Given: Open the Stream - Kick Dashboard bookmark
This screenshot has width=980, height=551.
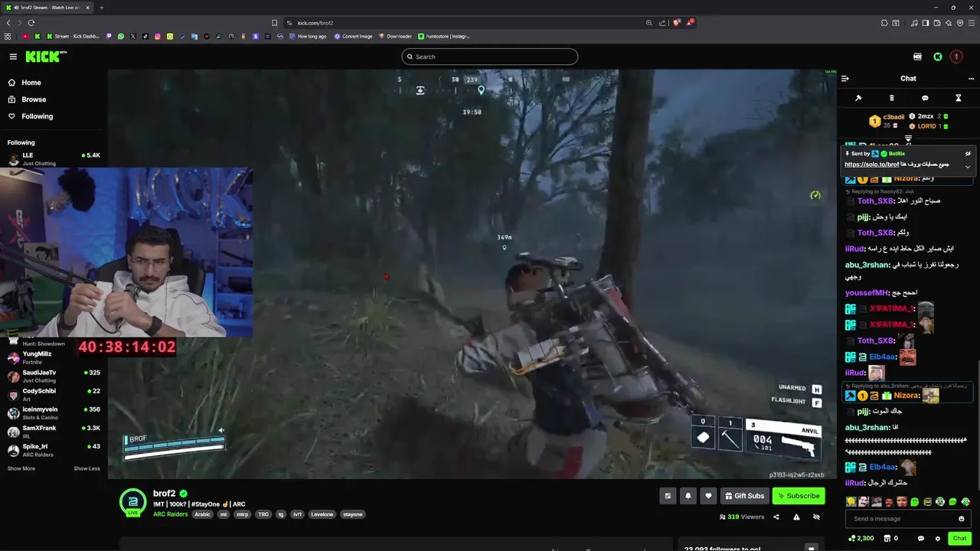Looking at the screenshot, I should point(73,36).
